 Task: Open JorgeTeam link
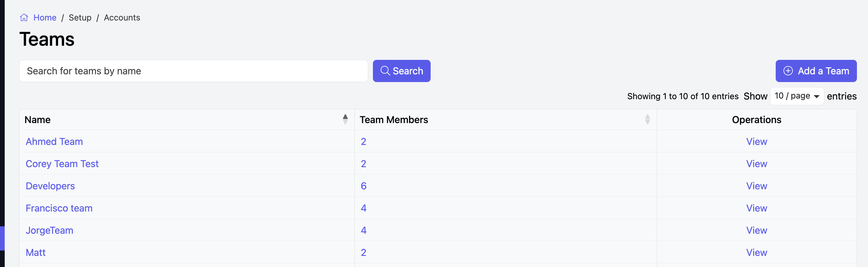point(49,231)
